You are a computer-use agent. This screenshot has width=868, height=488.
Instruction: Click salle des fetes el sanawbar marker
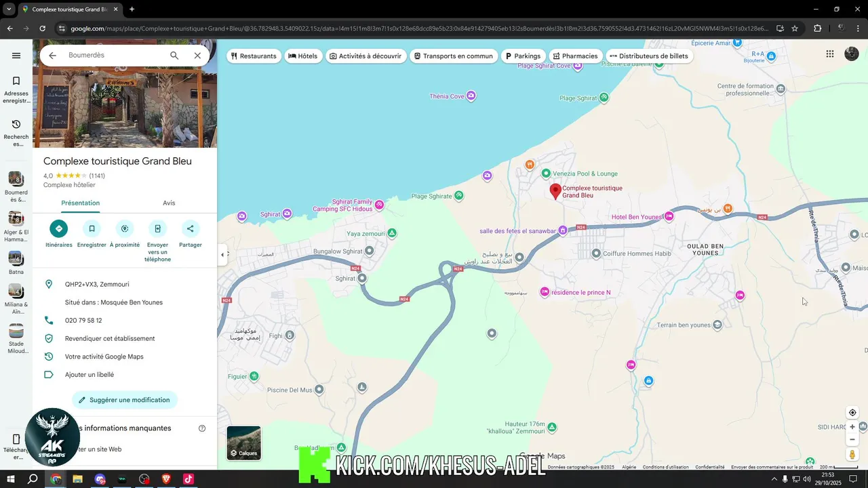562,230
